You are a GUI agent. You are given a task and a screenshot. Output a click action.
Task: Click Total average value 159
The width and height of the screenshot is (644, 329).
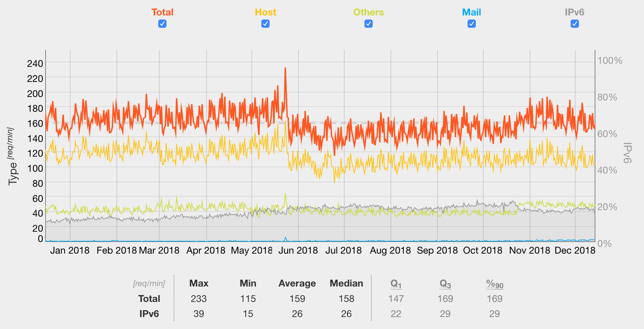pyautogui.click(x=297, y=299)
